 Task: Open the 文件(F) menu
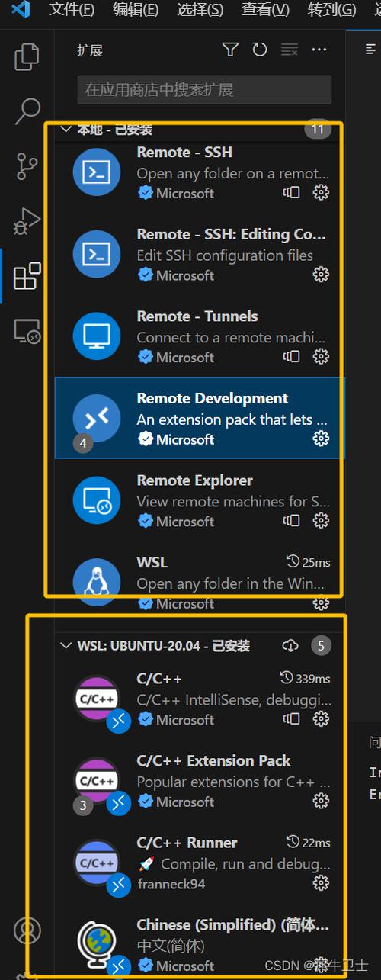(72, 10)
